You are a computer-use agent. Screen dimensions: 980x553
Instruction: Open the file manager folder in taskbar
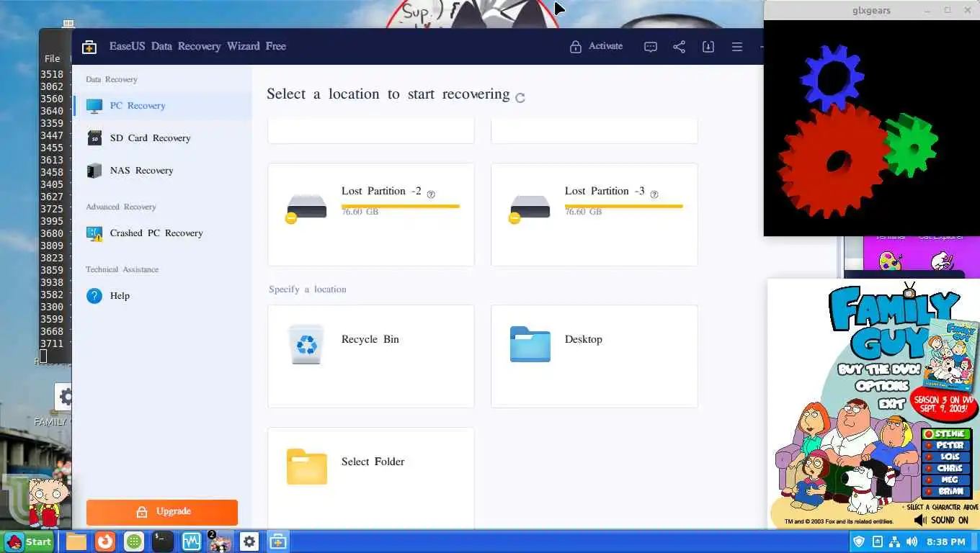pyautogui.click(x=76, y=541)
